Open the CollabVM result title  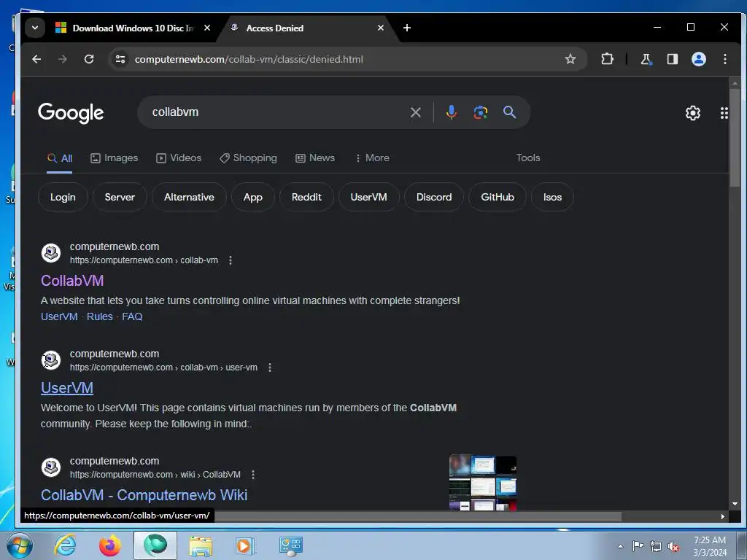(72, 281)
